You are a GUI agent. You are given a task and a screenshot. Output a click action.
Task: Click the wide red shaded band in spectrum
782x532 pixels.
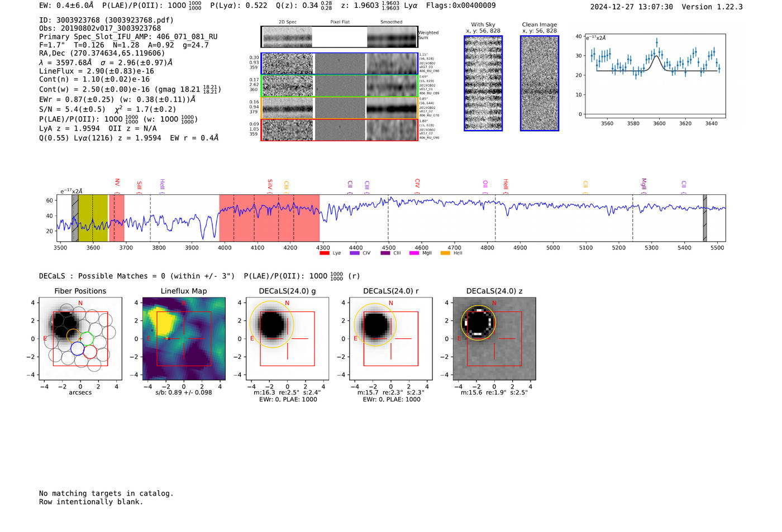(x=269, y=218)
